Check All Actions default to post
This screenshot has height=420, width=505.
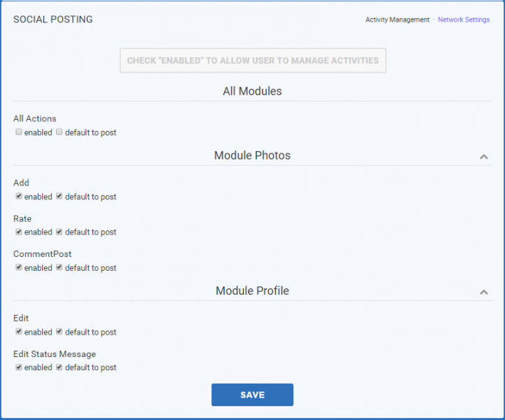[x=59, y=132]
